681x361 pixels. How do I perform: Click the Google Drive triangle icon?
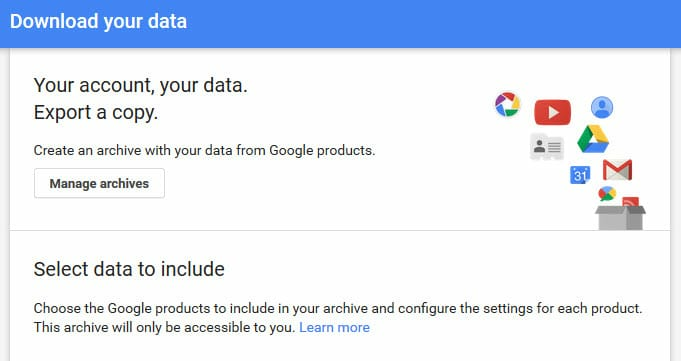click(593, 139)
